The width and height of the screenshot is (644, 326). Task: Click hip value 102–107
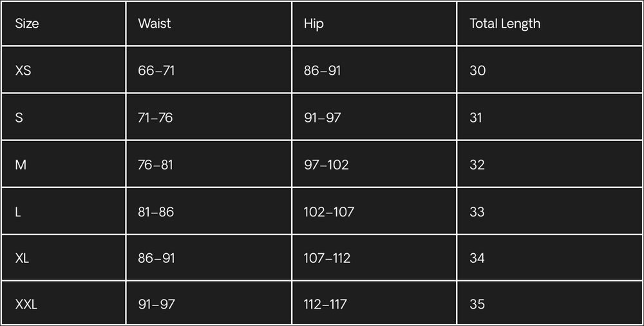click(329, 212)
